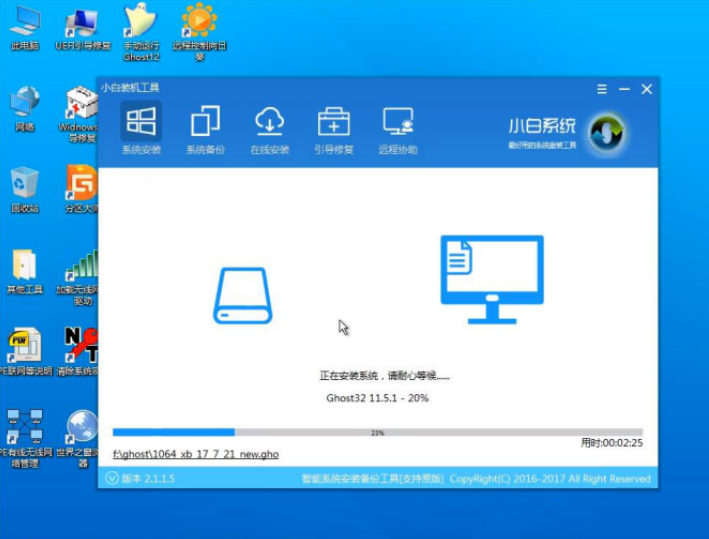Image resolution: width=709 pixels, height=539 pixels.
Task: Click the computer monitor illustration
Action: [x=492, y=279]
